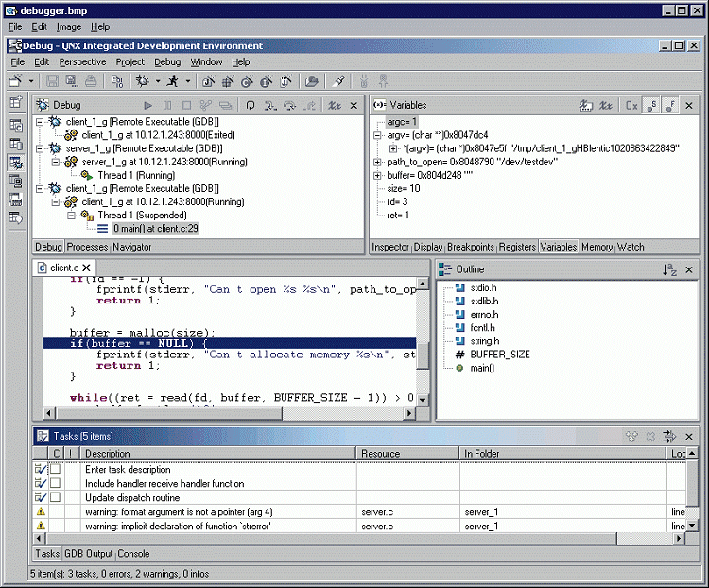Open the Perspective menu
The image size is (709, 588).
tap(83, 62)
